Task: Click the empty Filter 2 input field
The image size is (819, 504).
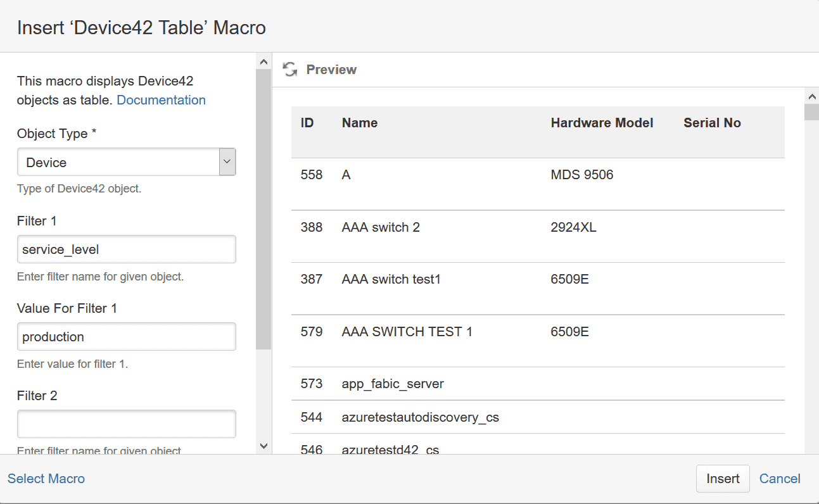Action: (x=126, y=424)
